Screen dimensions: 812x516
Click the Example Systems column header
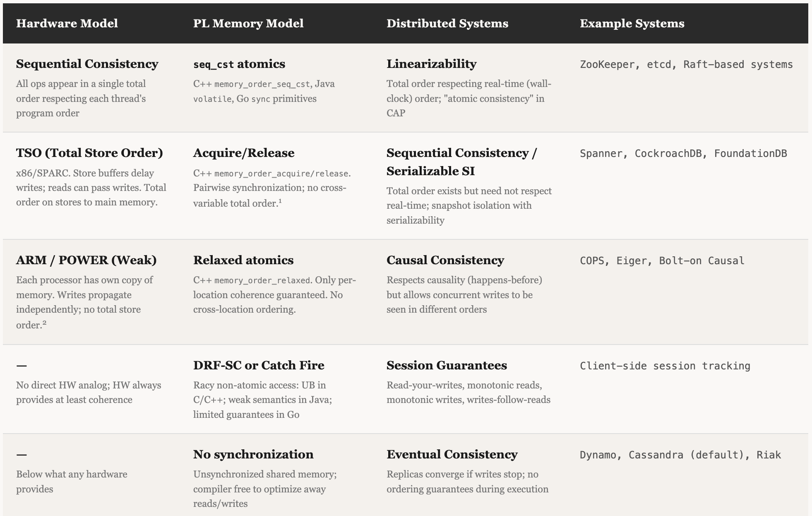click(632, 23)
